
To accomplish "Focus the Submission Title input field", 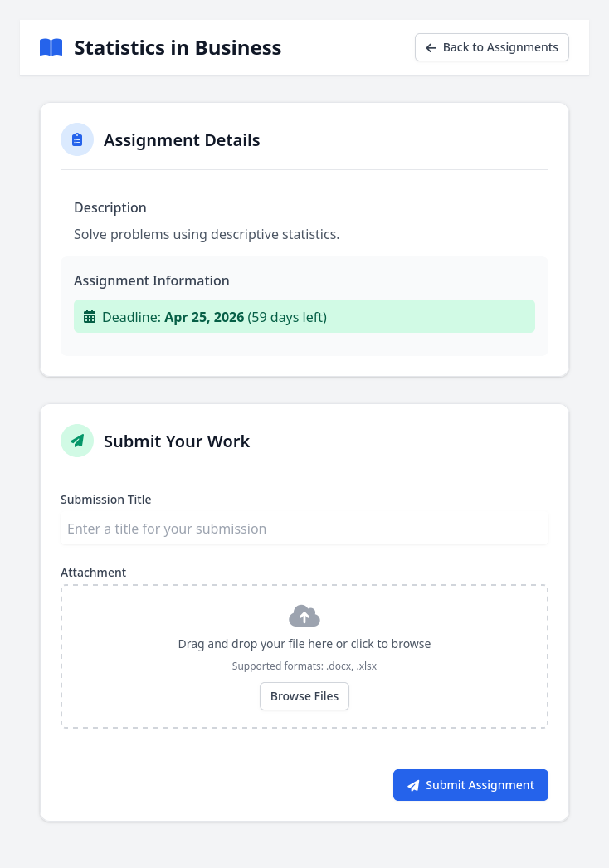I will tap(304, 529).
